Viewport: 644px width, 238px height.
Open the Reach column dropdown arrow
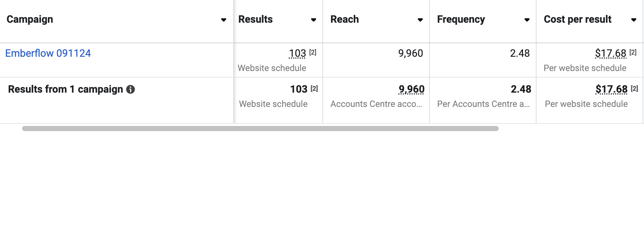pos(420,20)
